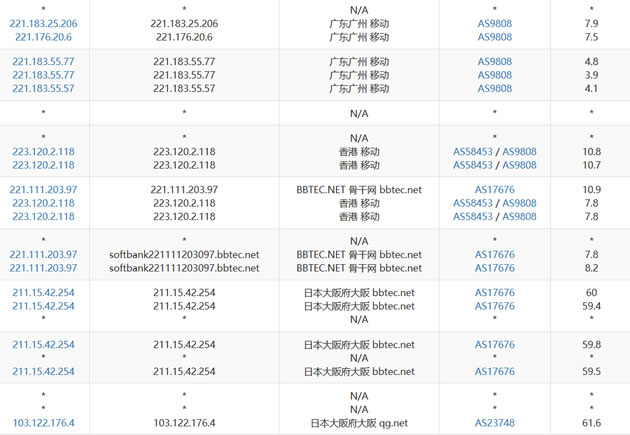The width and height of the screenshot is (630, 435).
Task: Click AS17676 link in the 8.2 latency row
Action: (494, 268)
